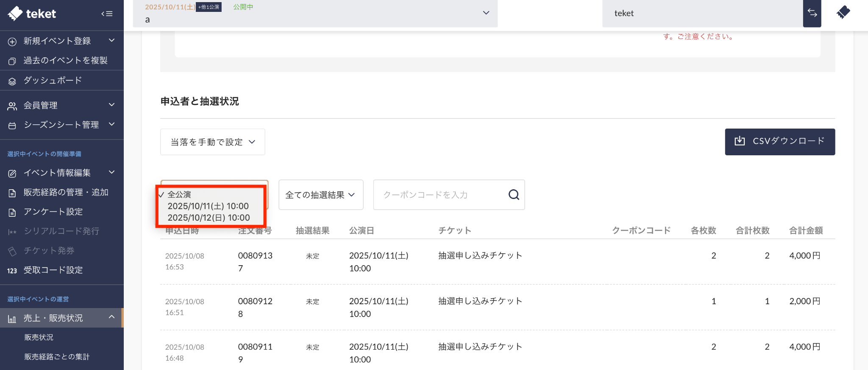Click the swap account arrows icon
Image resolution: width=868 pixels, height=370 pixels.
[x=812, y=13]
